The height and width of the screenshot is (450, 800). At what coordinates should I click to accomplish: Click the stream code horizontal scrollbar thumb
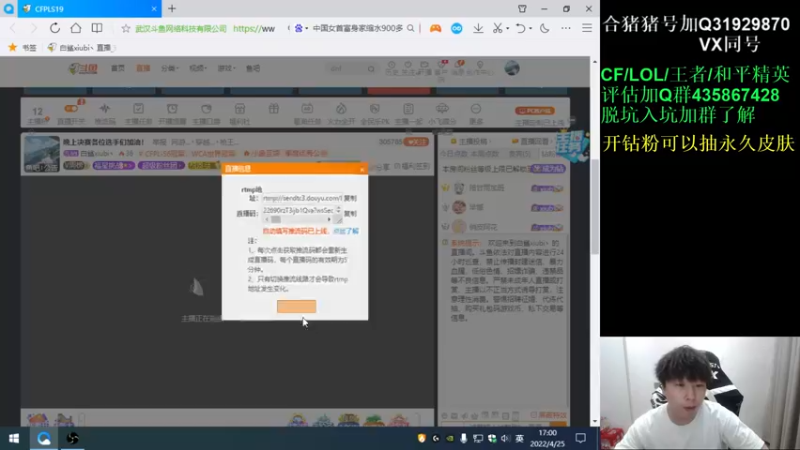click(x=276, y=219)
